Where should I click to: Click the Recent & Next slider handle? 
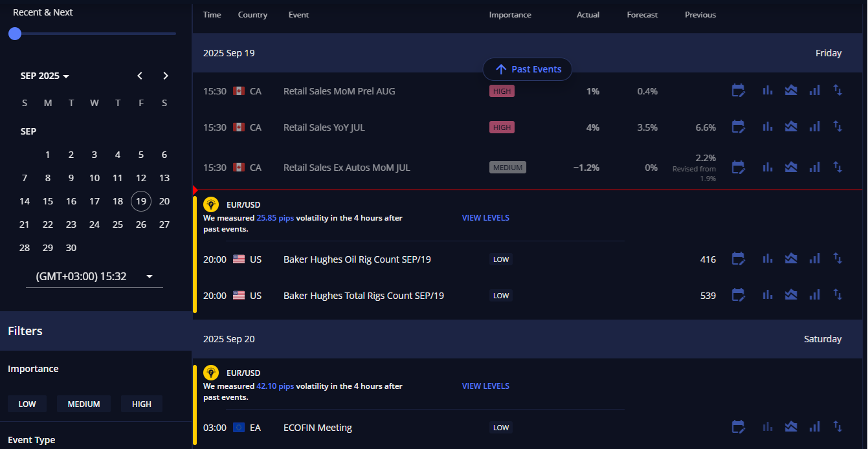tap(15, 34)
